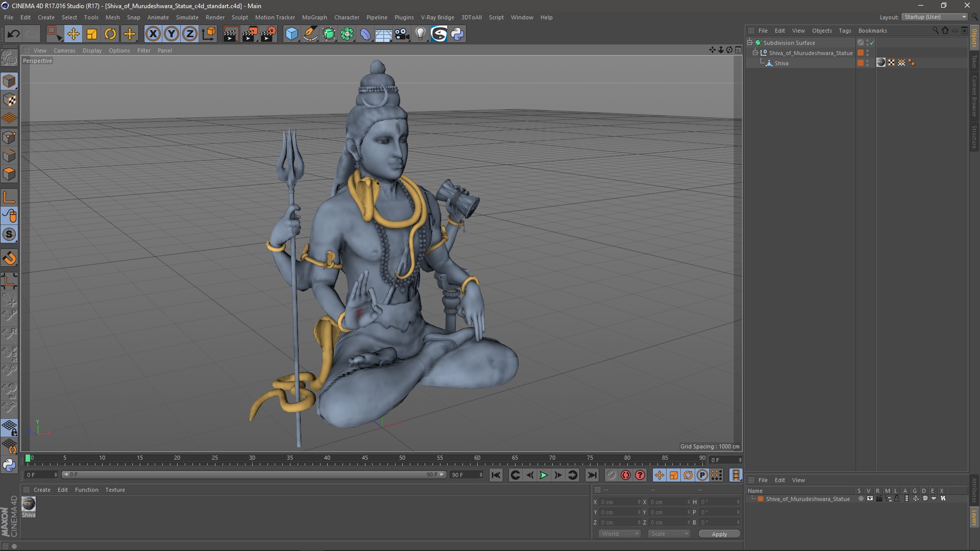Viewport: 980px width, 551px height.
Task: Activate the Rotate tool
Action: [x=110, y=34]
